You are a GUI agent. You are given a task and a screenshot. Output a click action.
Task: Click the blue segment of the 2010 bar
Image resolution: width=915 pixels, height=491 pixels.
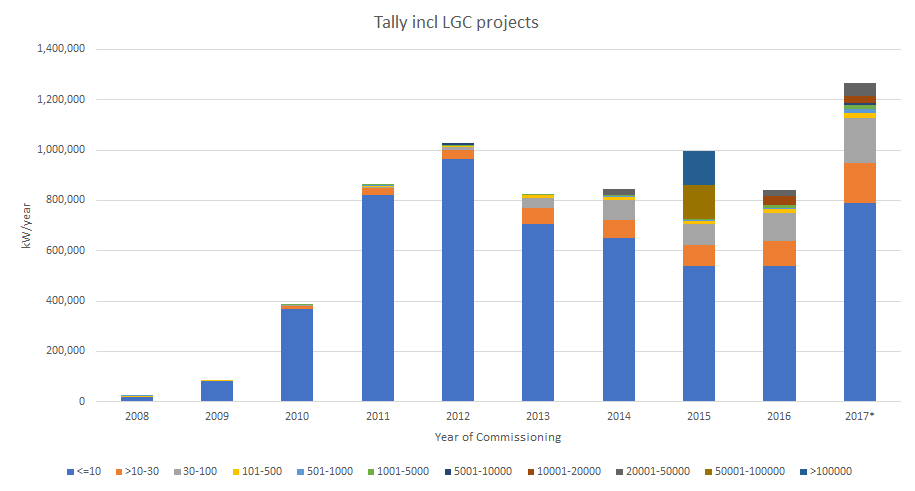[x=298, y=355]
